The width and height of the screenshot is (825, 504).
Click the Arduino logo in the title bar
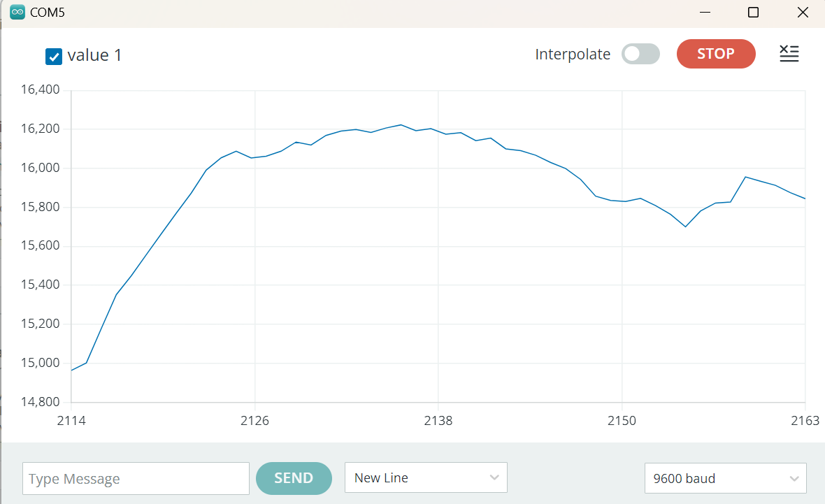(17, 13)
